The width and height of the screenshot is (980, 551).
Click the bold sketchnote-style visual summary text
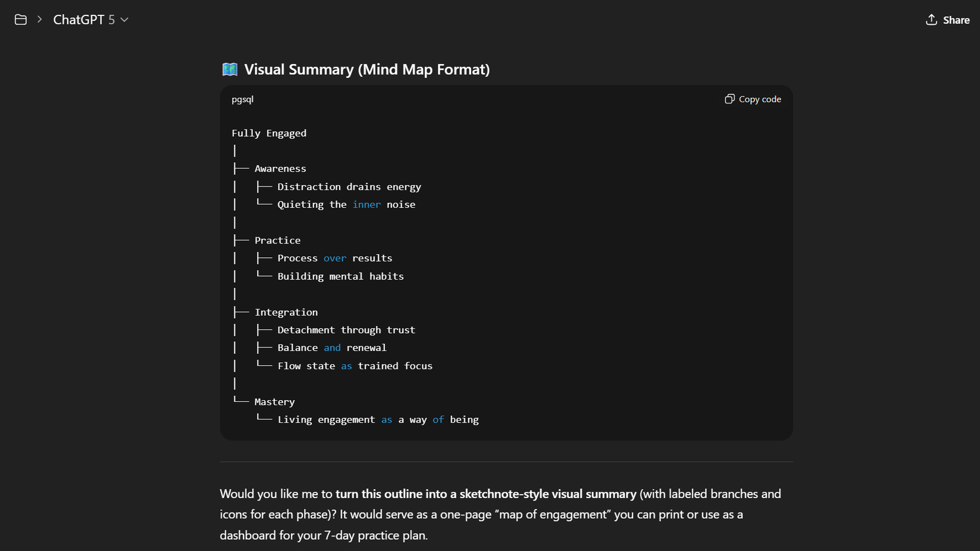[x=486, y=494]
